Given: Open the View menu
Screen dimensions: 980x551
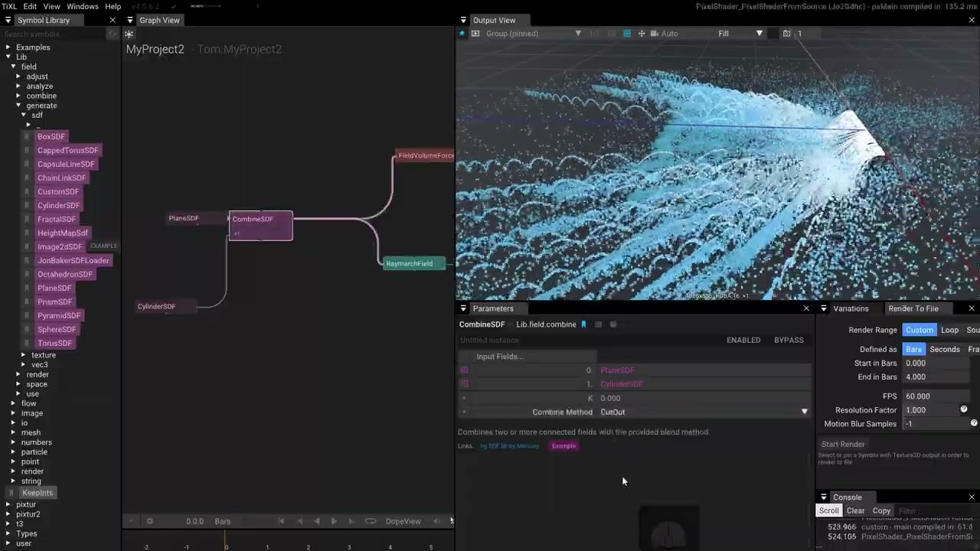Looking at the screenshot, I should pos(51,6).
